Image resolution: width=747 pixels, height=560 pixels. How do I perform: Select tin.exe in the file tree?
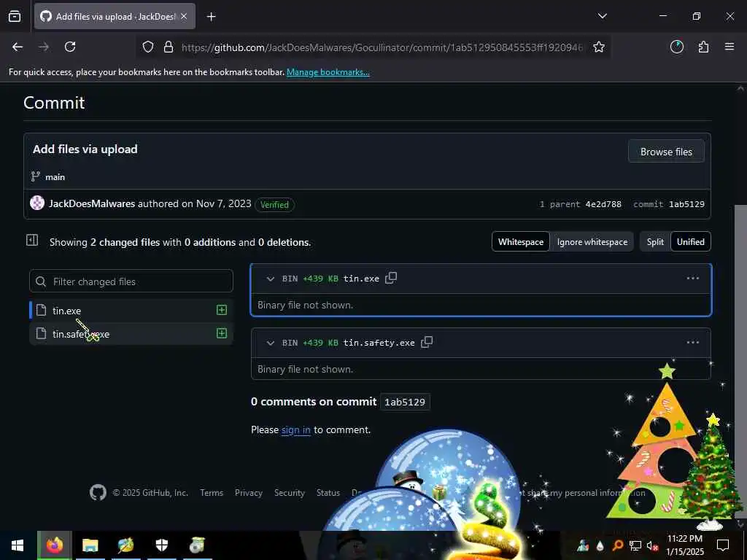point(131,311)
